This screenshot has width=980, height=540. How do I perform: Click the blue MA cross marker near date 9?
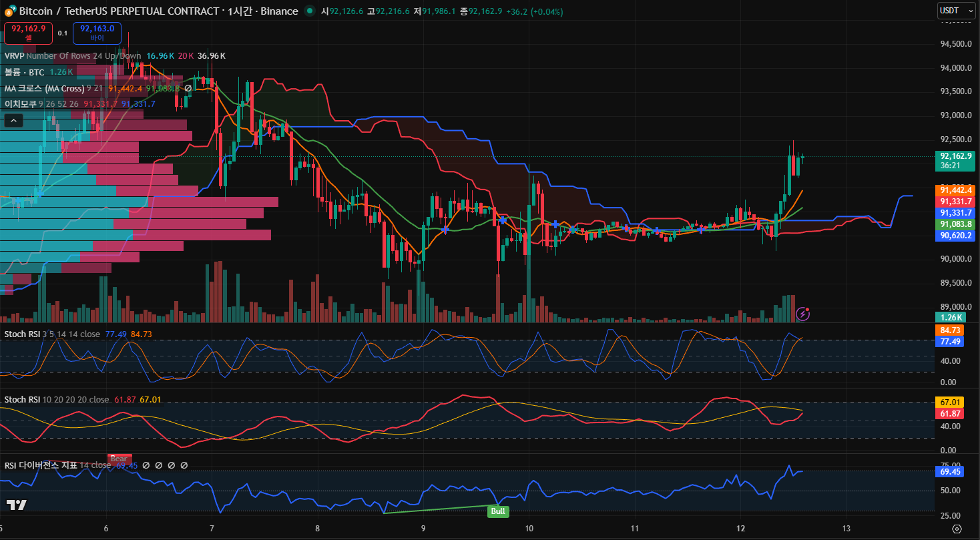445,229
